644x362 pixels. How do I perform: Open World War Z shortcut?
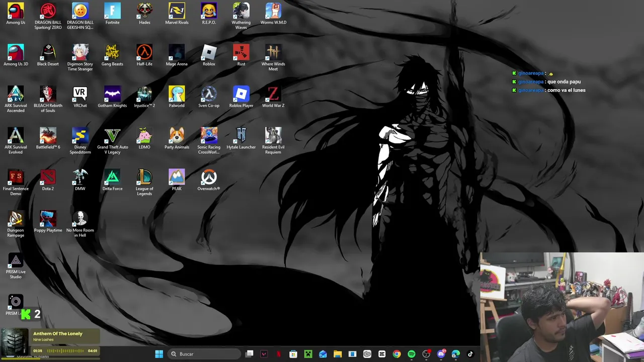[x=273, y=97]
